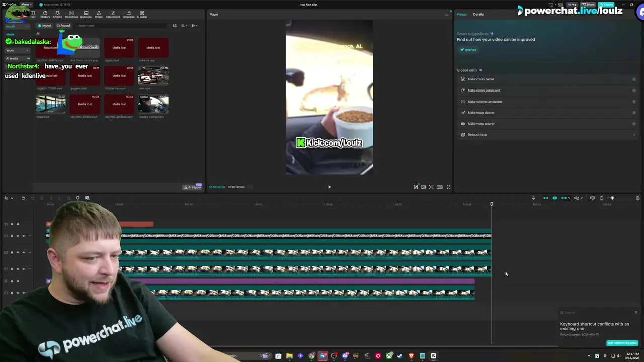Click the Analyze smart suggestions button
Viewport: 644px width, 362px height.
point(468,50)
